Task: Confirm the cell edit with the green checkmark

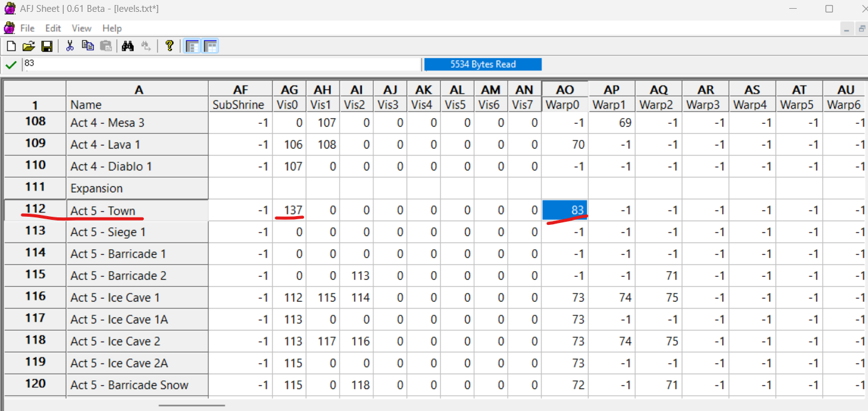Action: [x=11, y=64]
